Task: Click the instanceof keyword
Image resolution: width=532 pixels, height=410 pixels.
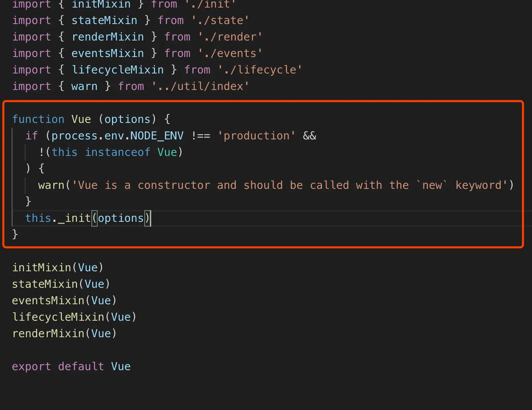Action: (118, 152)
